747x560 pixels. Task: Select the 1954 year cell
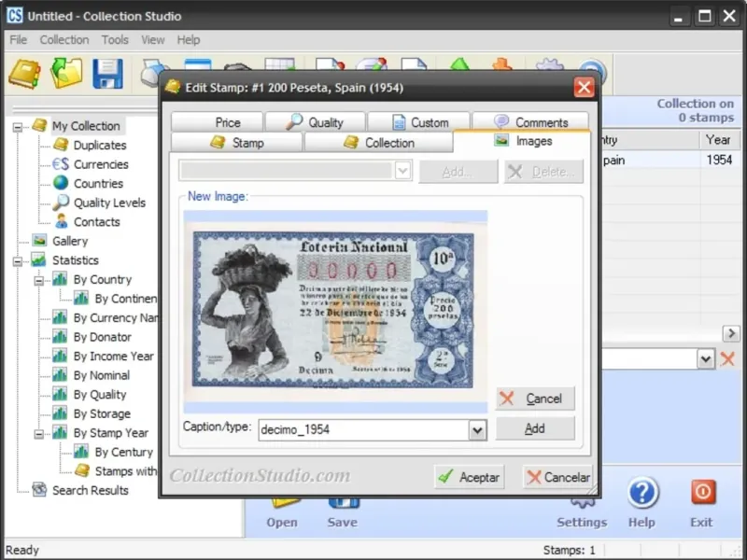tap(719, 160)
